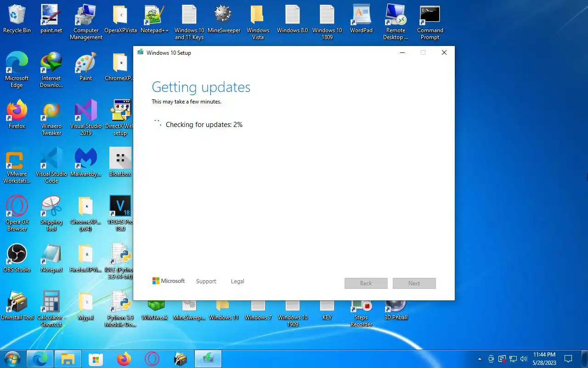Viewport: 588px width, 368px height.
Task: Select the Mypal folder icon
Action: point(86,306)
